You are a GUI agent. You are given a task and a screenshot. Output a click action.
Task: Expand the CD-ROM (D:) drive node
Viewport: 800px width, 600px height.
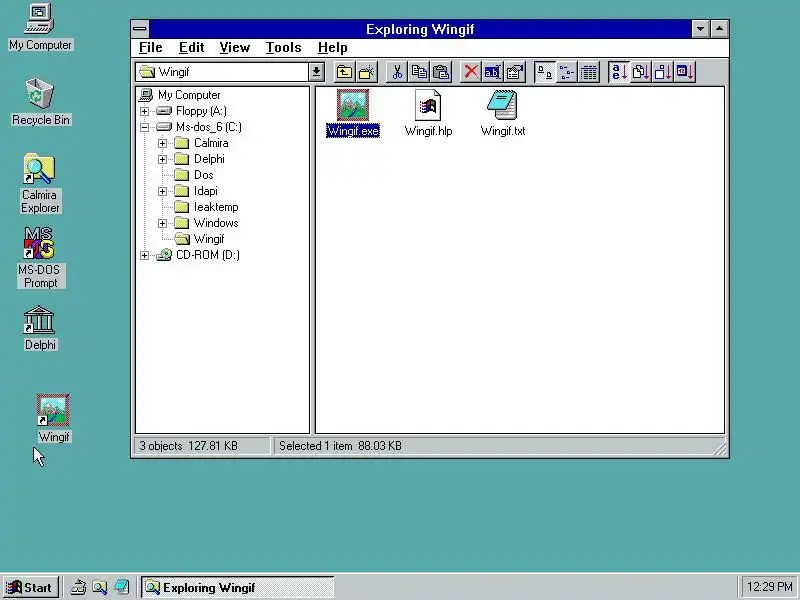[x=144, y=255]
